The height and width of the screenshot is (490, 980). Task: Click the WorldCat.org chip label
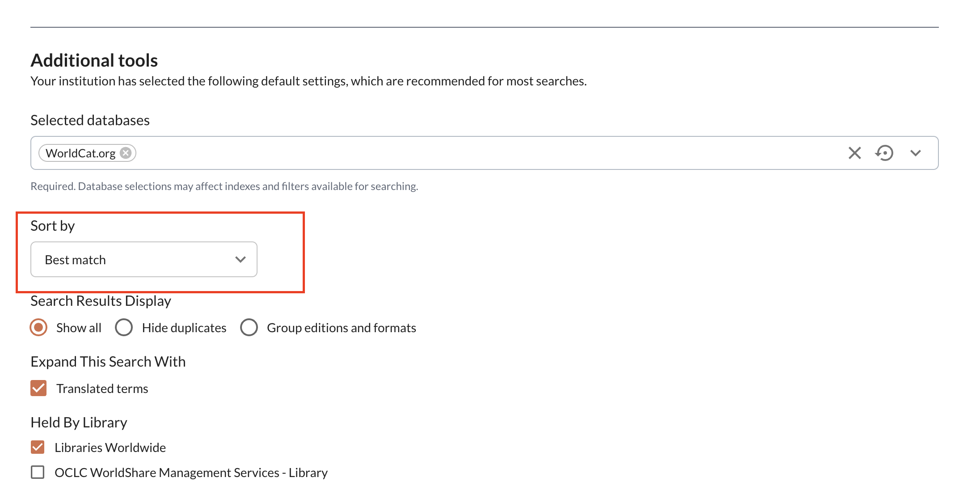click(80, 153)
